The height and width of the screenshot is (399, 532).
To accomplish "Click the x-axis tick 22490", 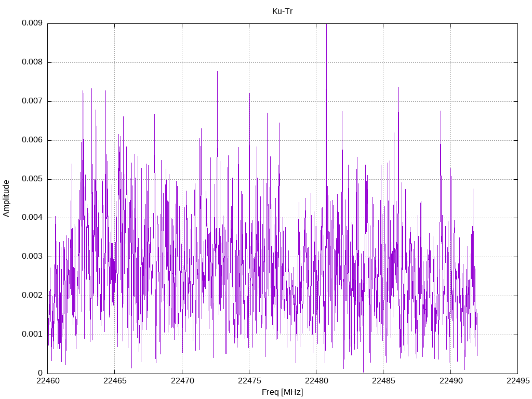I will pos(451,381).
